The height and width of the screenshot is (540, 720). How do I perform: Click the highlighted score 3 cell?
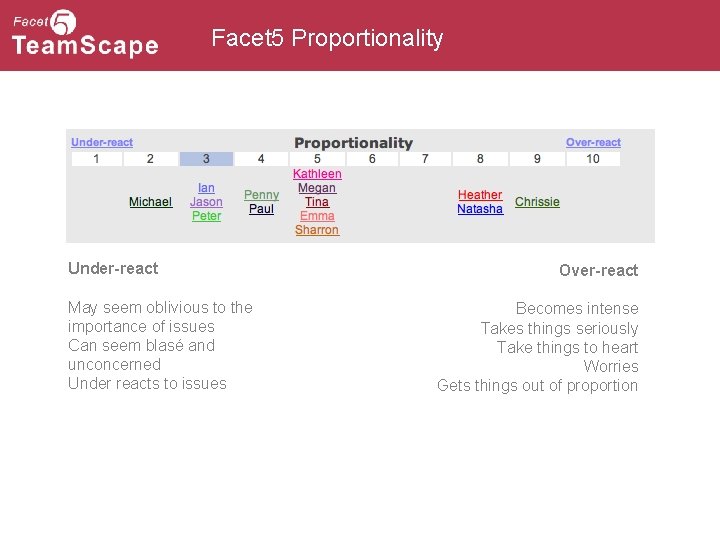tap(206, 159)
